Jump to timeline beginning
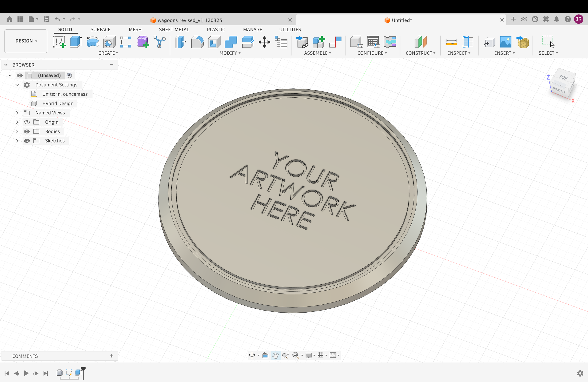Image resolution: width=588 pixels, height=382 pixels. pyautogui.click(x=7, y=373)
